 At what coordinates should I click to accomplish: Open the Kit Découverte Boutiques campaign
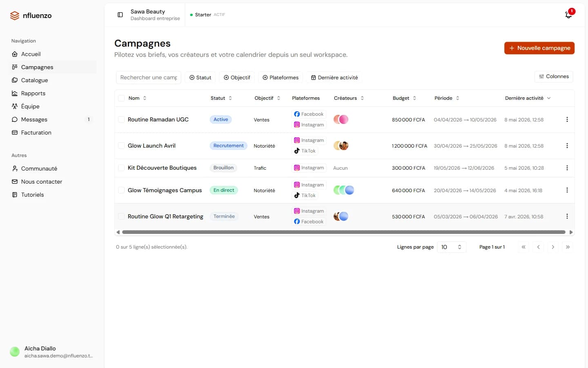(162, 168)
